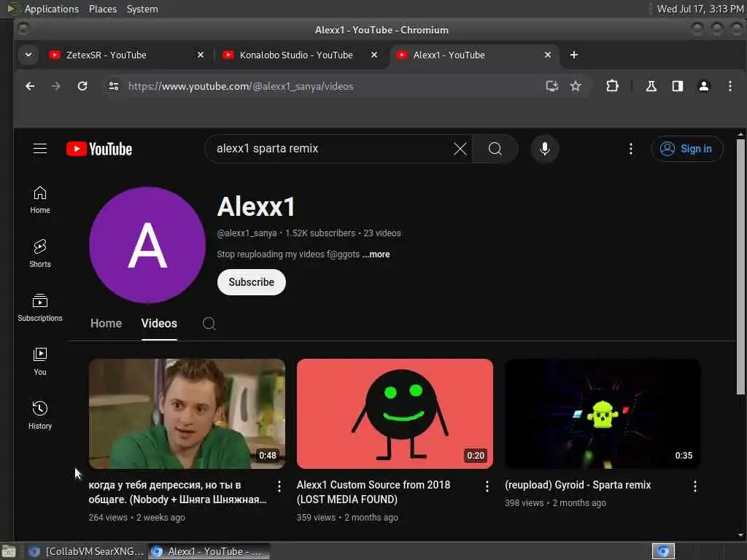Open (reupload) Gyroid - Sparta remix title
Viewport: 747px width, 560px height.
coord(578,485)
